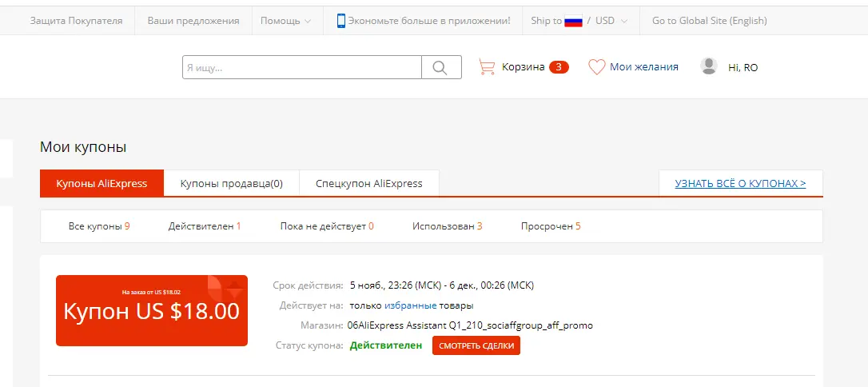Expand the Помощь dropdown

point(285,21)
